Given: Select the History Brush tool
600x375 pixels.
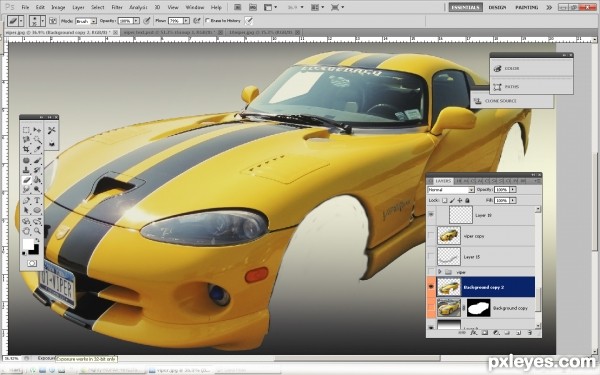Looking at the screenshot, I should click(x=37, y=170).
